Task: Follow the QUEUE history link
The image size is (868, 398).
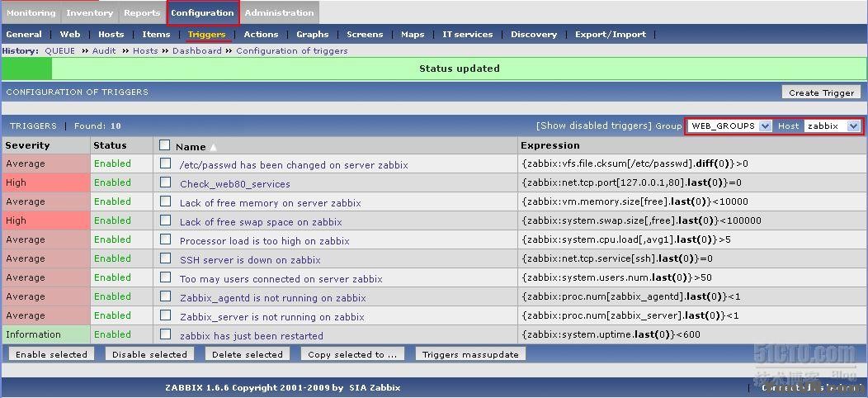Action: tap(59, 51)
